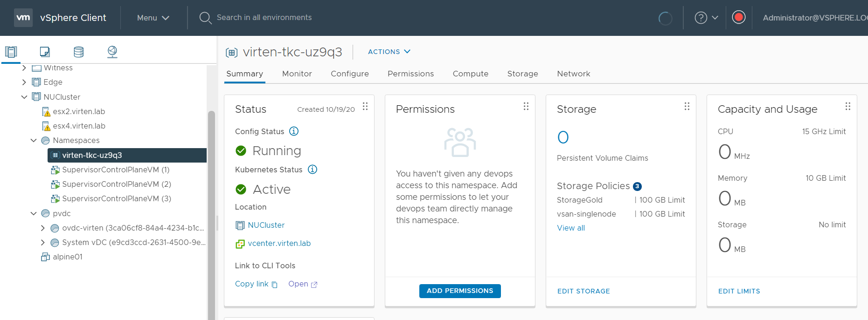Screen dimensions: 868x320
Task: Focus the Search in all environments field
Action: point(264,18)
